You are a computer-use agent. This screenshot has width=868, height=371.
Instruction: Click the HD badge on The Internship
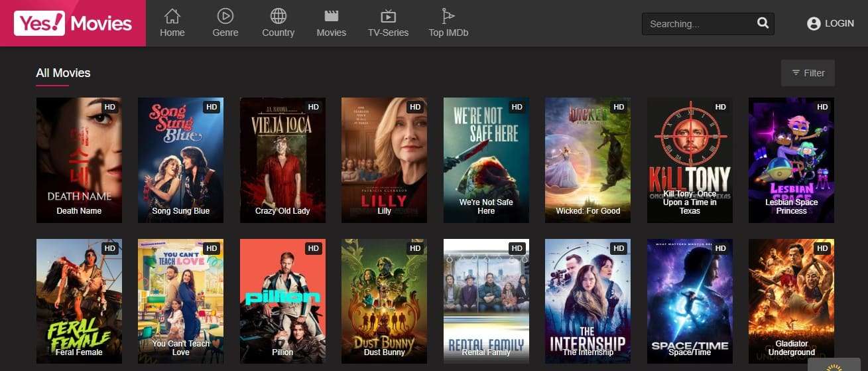(x=619, y=248)
